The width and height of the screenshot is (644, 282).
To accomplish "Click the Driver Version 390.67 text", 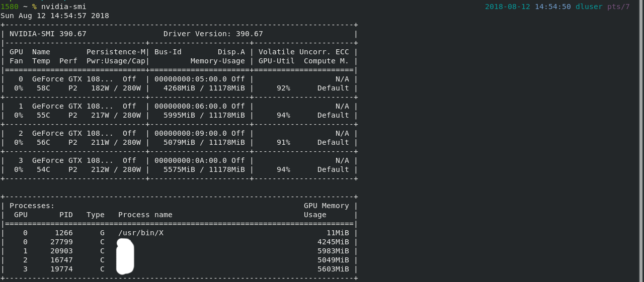I will [x=213, y=34].
